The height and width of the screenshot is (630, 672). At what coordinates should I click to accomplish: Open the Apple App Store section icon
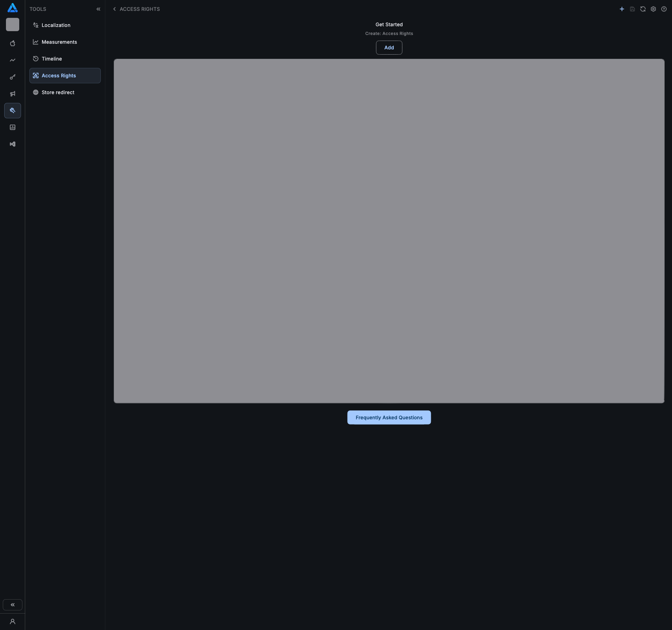[13, 43]
